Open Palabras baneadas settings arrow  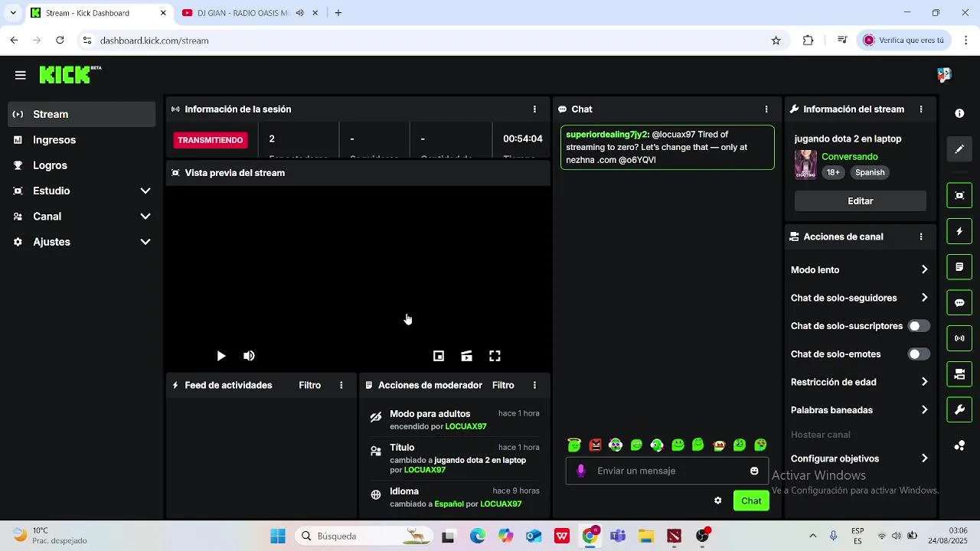tap(924, 410)
